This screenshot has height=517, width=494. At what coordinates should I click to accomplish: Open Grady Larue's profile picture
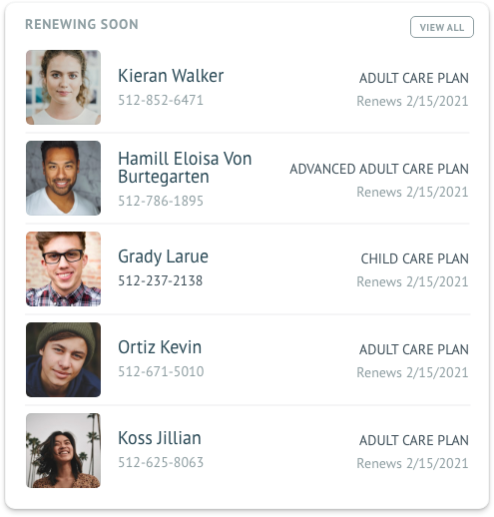[x=63, y=269]
